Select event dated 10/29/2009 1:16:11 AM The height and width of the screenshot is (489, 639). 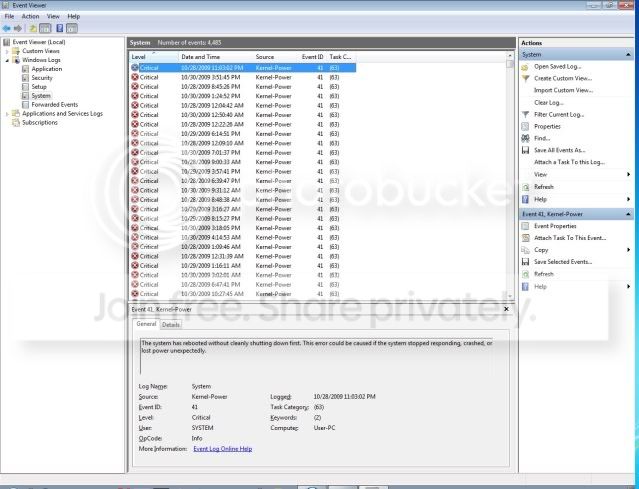(x=243, y=266)
